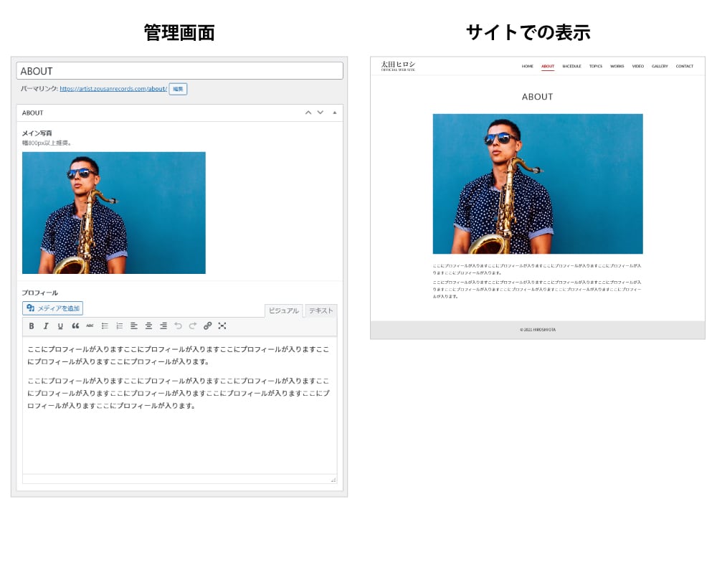The image size is (717, 588).
Task: Open HOME in site navigation
Action: [x=527, y=66]
